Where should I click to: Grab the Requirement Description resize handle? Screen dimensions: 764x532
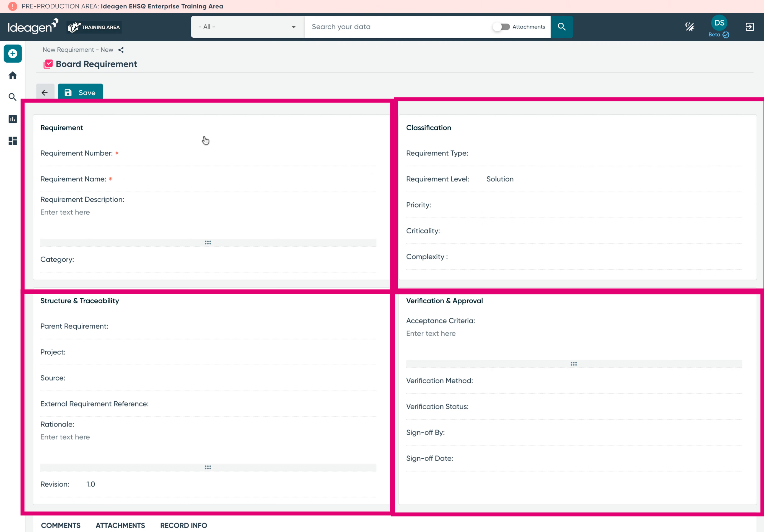click(208, 243)
